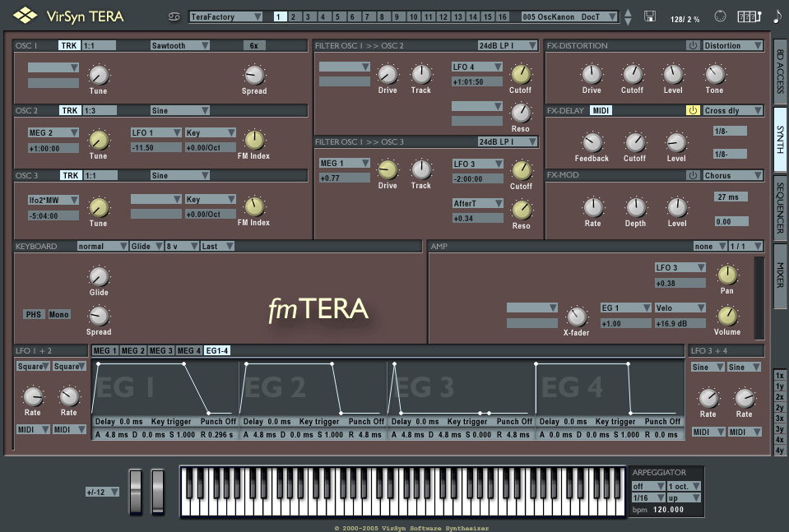789x532 pixels.
Task: Toggle the OSC 2 TRK button
Action: 70,110
